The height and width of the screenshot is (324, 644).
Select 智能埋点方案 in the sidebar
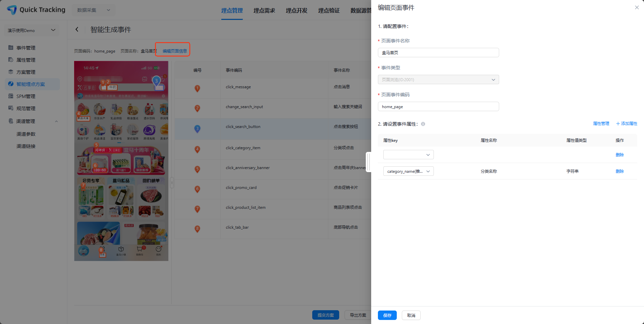32,84
